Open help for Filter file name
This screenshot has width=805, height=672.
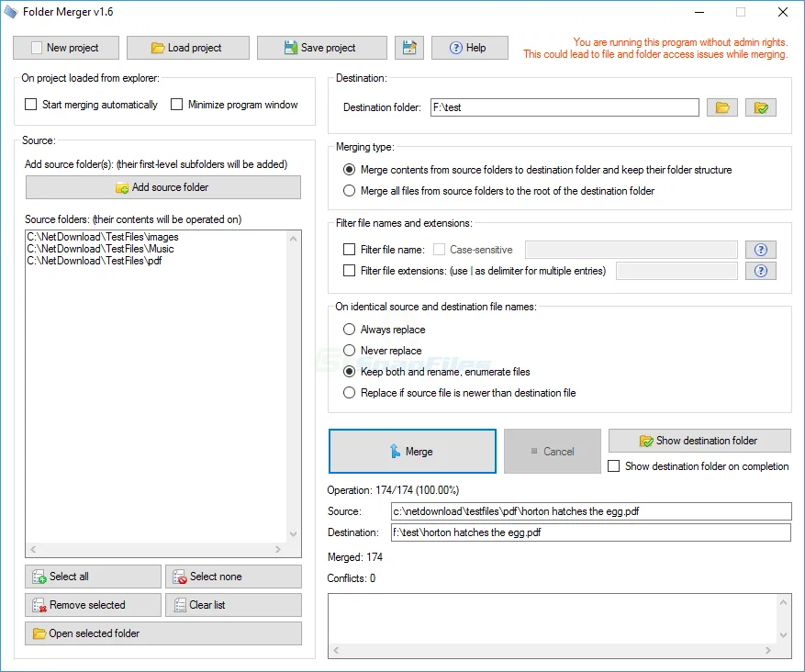pos(760,250)
